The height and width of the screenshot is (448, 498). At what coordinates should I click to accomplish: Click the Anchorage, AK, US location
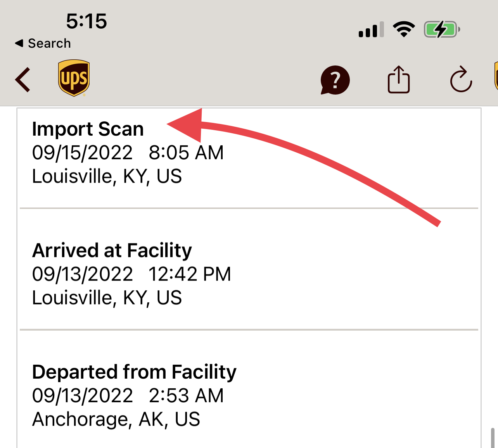pyautogui.click(x=116, y=419)
